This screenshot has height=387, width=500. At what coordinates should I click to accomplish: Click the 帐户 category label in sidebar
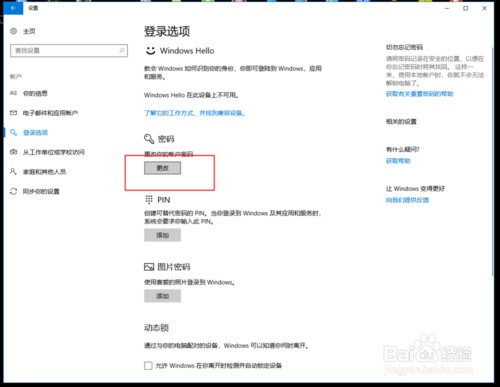pos(16,76)
